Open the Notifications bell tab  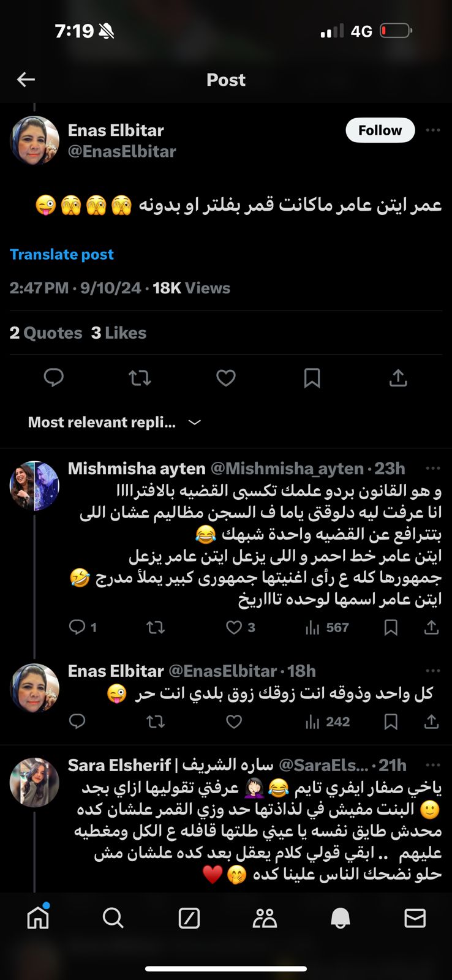point(341,918)
